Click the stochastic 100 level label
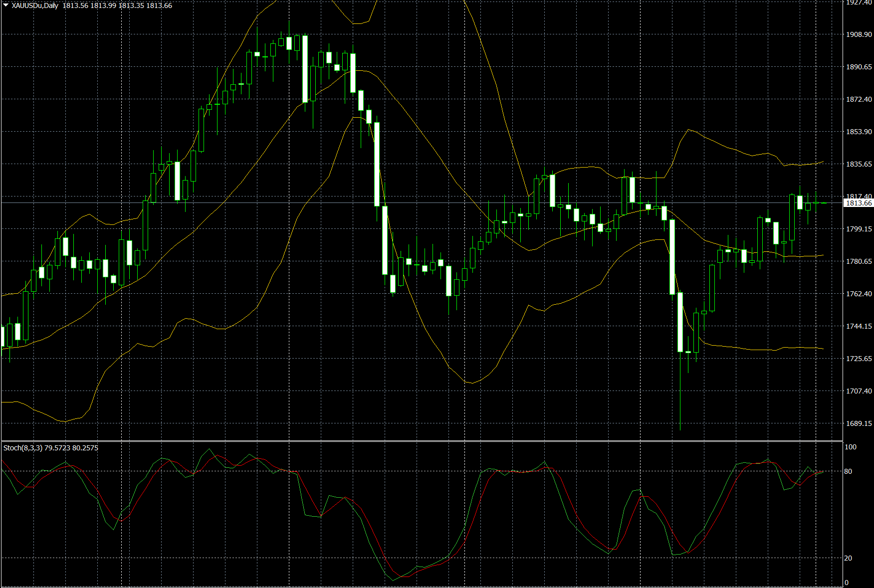Screen dimensions: 874x588 [850, 447]
